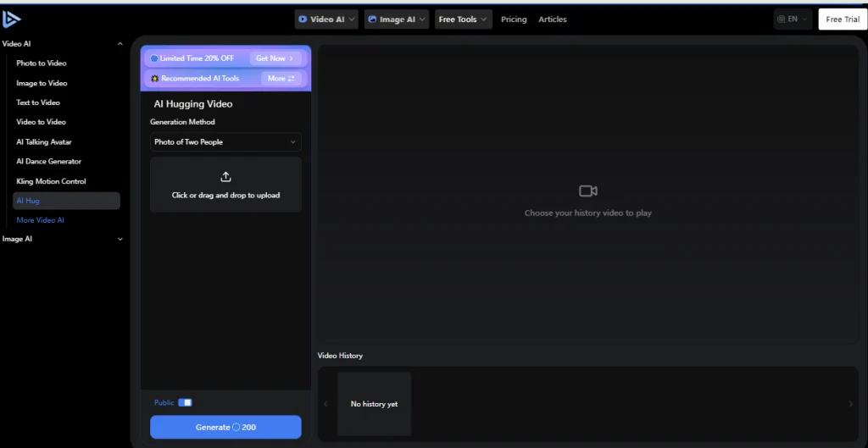Collapse the Video AI sidebar section
This screenshot has width=868, height=448.
click(120, 43)
